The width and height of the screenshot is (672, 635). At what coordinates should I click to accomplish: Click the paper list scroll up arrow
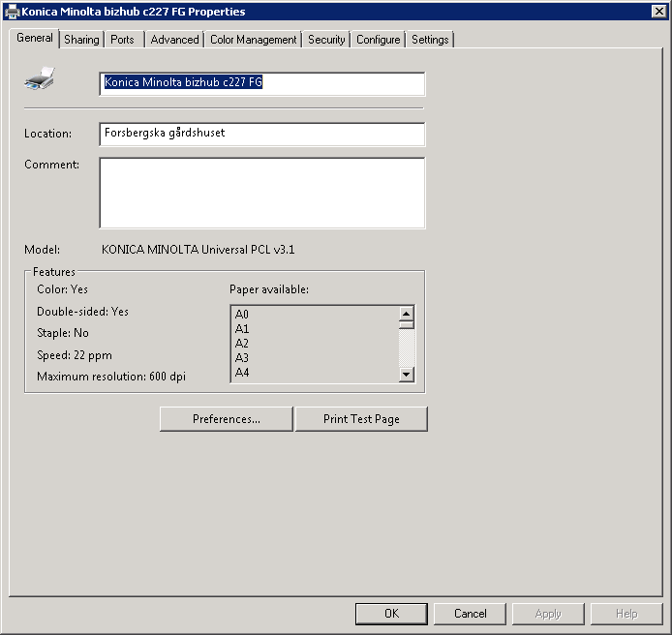coord(406,314)
